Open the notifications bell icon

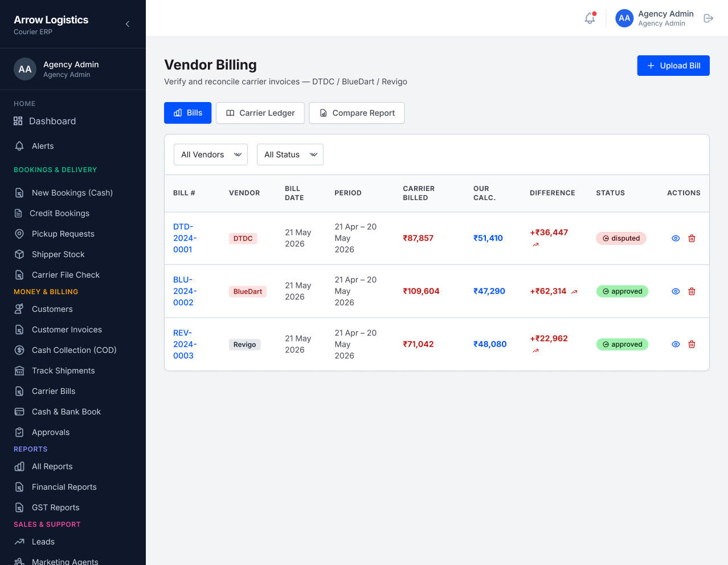click(590, 18)
